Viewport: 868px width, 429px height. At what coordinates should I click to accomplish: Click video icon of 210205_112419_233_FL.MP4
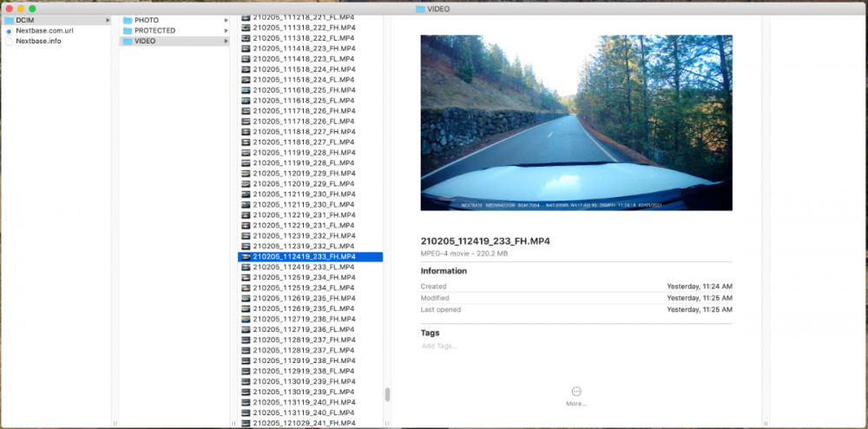(246, 267)
